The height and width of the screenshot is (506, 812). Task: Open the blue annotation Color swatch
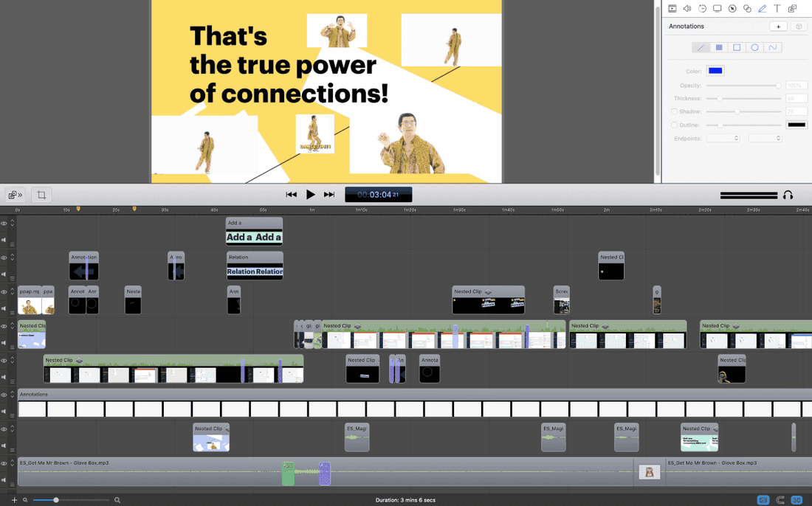715,70
